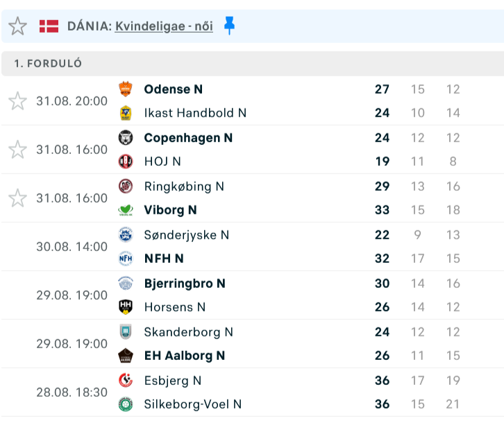Click the Skanderborg N team logo

125,332
